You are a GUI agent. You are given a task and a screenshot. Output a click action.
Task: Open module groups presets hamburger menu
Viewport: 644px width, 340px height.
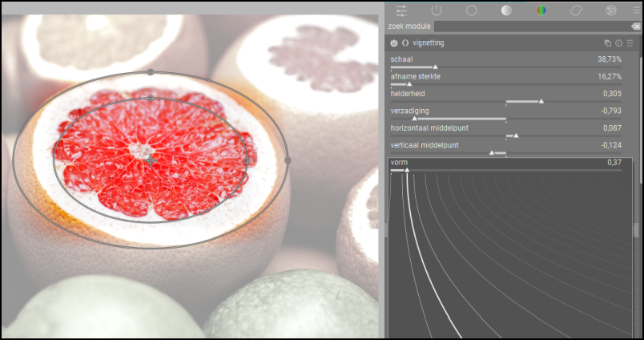[636, 10]
